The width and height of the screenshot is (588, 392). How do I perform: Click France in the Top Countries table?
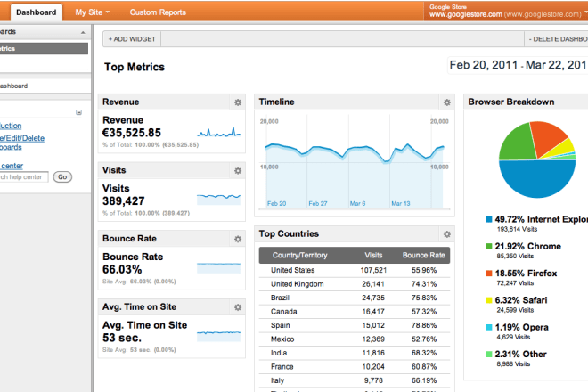tap(282, 367)
